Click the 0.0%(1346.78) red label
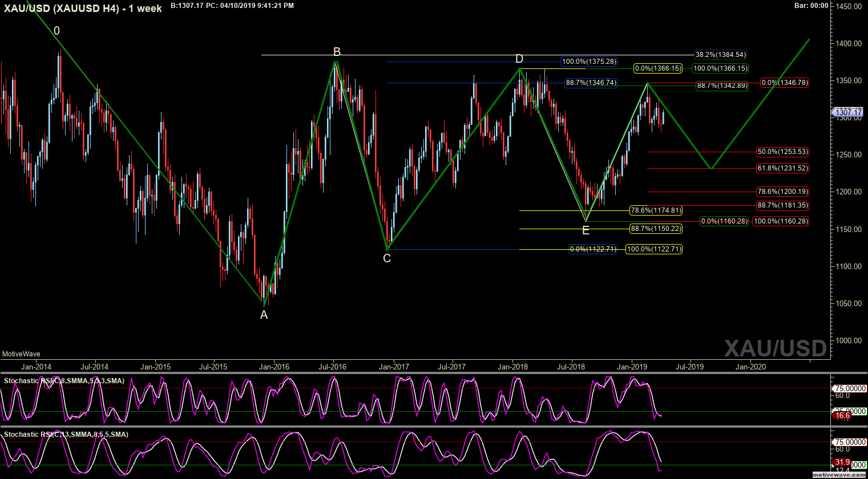Image resolution: width=868 pixels, height=479 pixels. (785, 83)
